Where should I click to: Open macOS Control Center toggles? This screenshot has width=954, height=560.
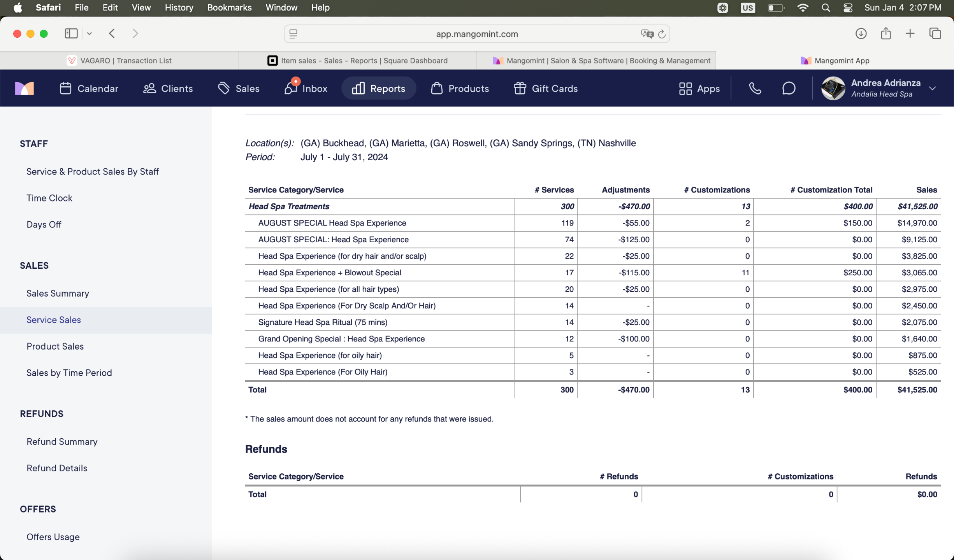point(848,8)
